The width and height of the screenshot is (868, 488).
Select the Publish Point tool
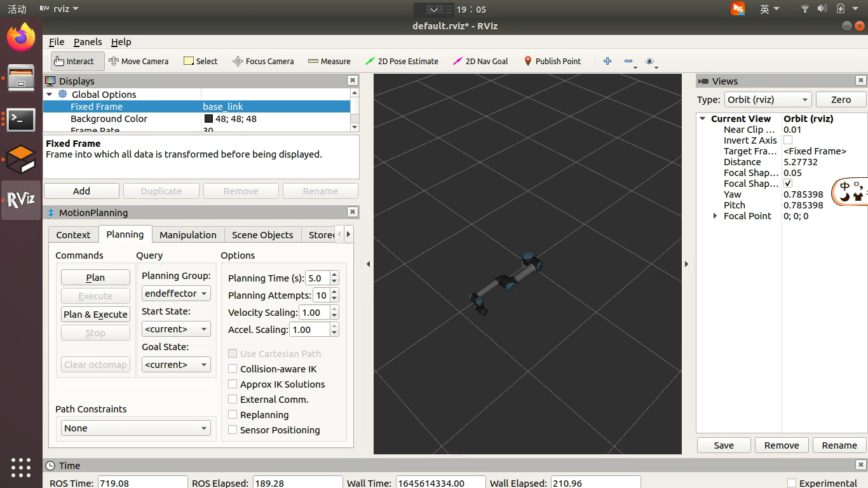(552, 61)
